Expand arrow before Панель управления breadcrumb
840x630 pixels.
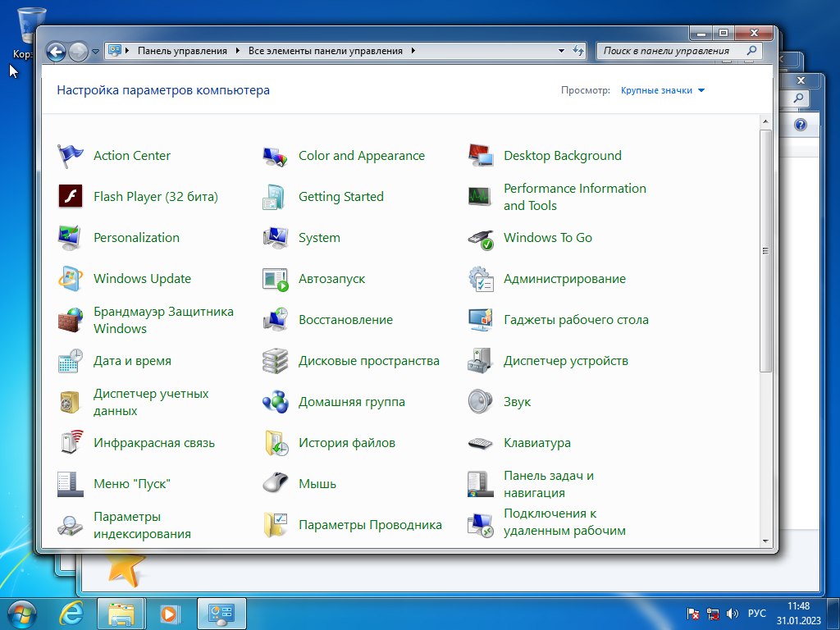click(x=127, y=51)
